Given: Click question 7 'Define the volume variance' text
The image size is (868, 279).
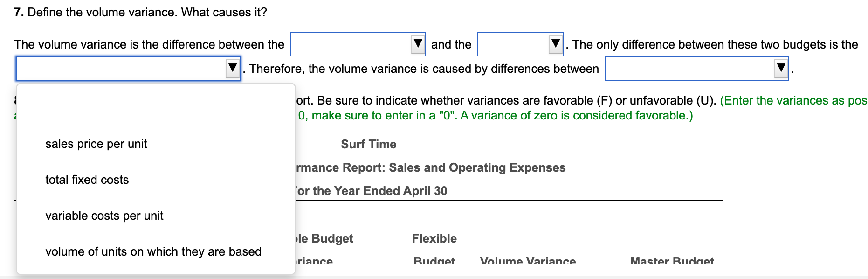Looking at the screenshot, I should pos(139,12).
